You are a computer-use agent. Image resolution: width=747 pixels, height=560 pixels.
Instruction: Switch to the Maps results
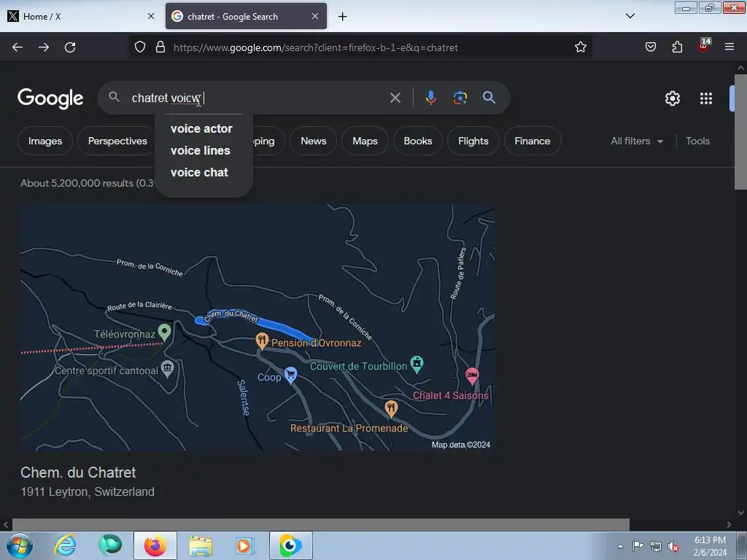[x=365, y=141]
